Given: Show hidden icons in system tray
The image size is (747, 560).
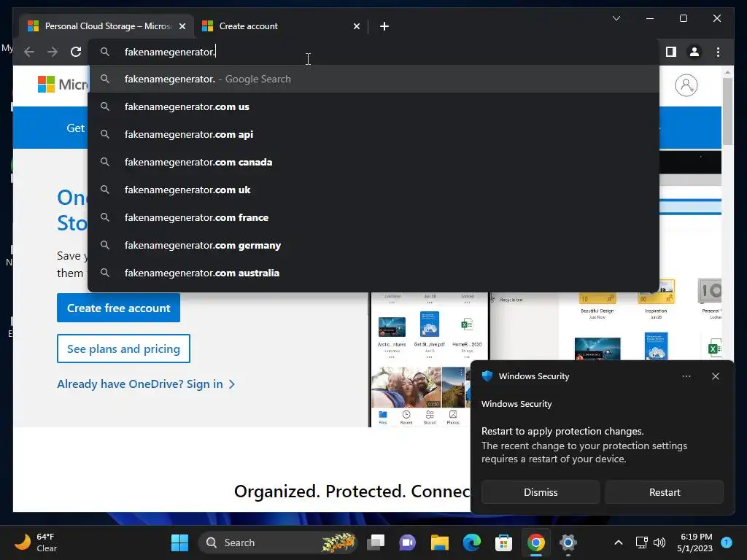Looking at the screenshot, I should 619,542.
